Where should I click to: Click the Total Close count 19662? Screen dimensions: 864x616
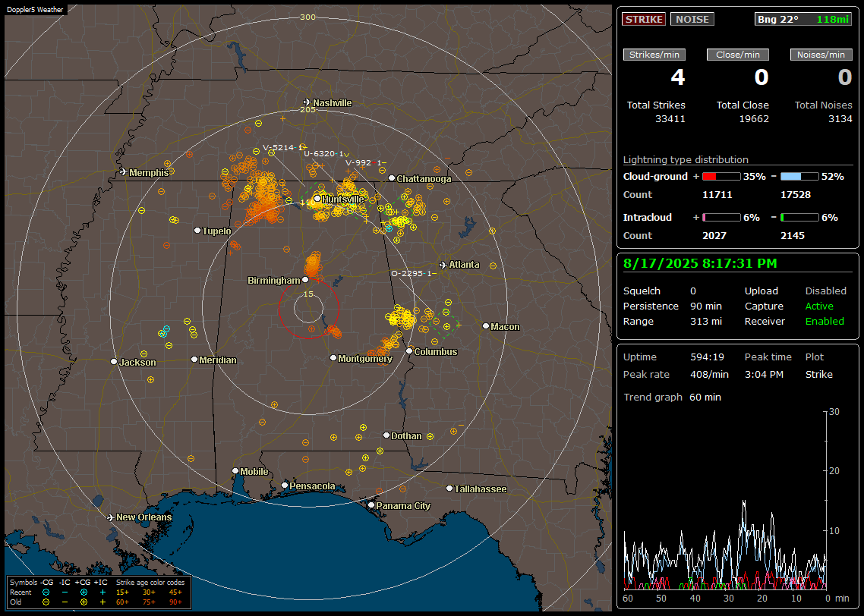(x=754, y=119)
